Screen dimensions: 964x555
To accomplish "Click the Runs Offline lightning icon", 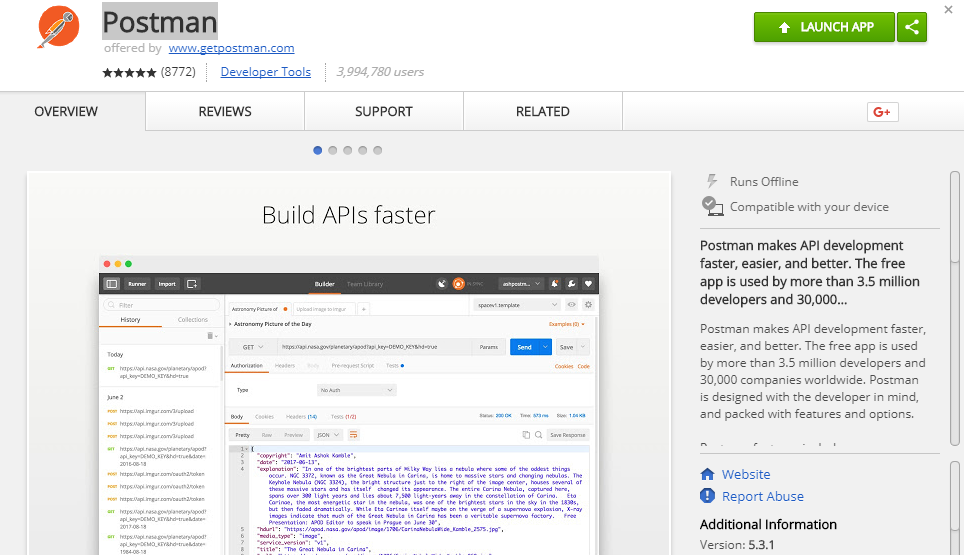I will pyautogui.click(x=711, y=181).
